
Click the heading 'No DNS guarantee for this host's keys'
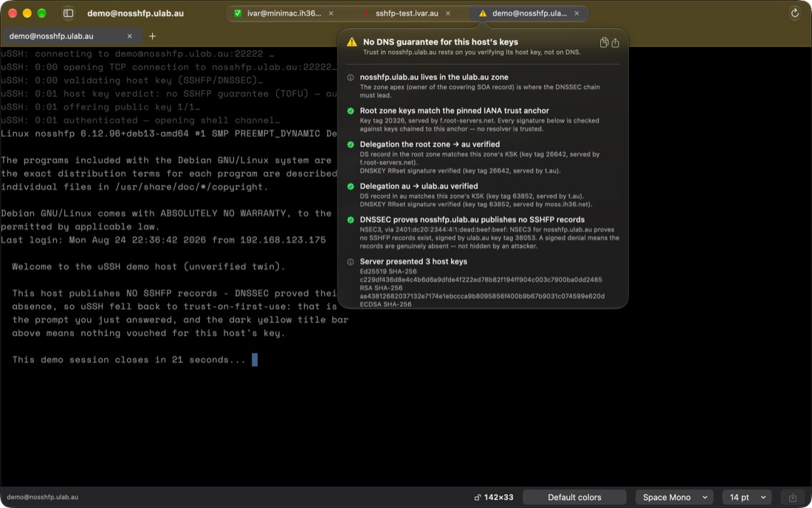440,42
